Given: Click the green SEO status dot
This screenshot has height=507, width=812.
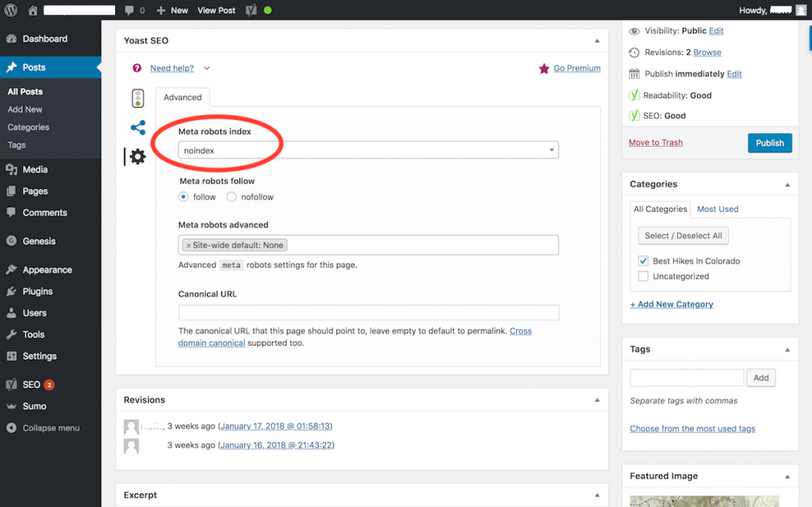Looking at the screenshot, I should pos(268,10).
